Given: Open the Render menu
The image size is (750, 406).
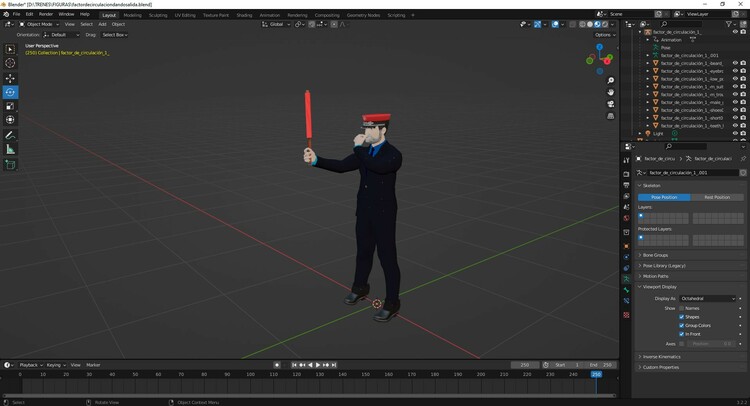Looking at the screenshot, I should 46,14.
